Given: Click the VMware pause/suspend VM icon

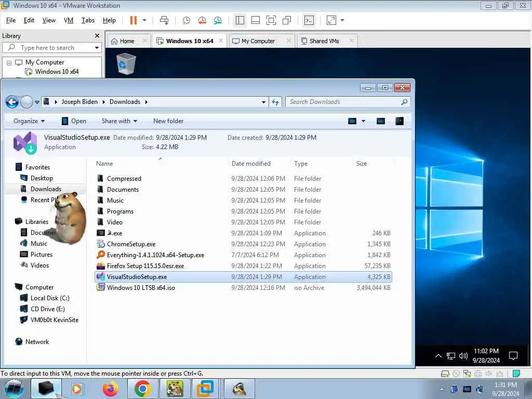Looking at the screenshot, I should click(x=134, y=20).
